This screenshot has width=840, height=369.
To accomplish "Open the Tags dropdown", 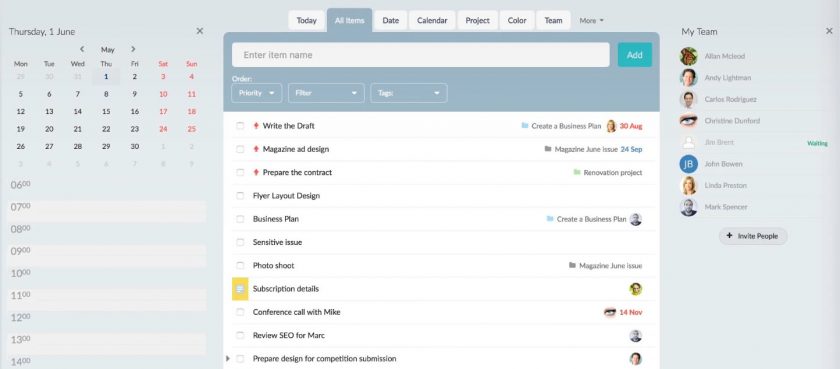I will point(409,93).
